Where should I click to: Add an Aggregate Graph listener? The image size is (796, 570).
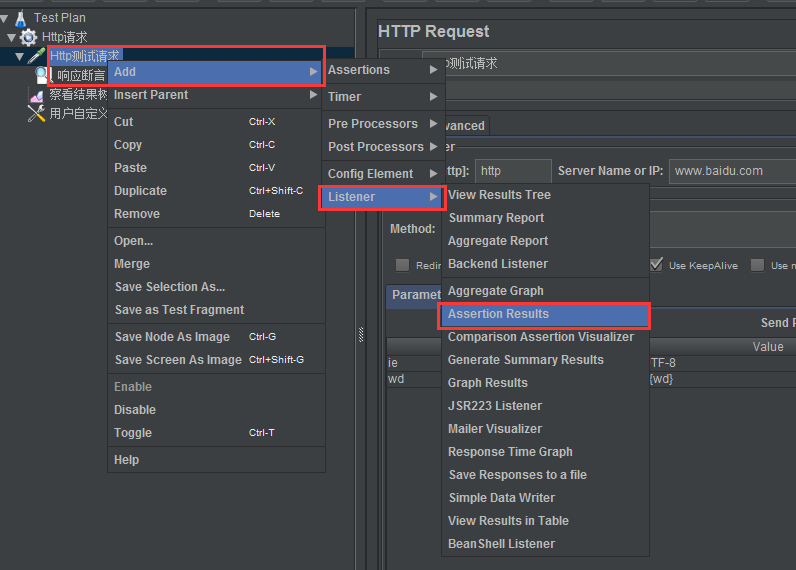tap(545, 291)
